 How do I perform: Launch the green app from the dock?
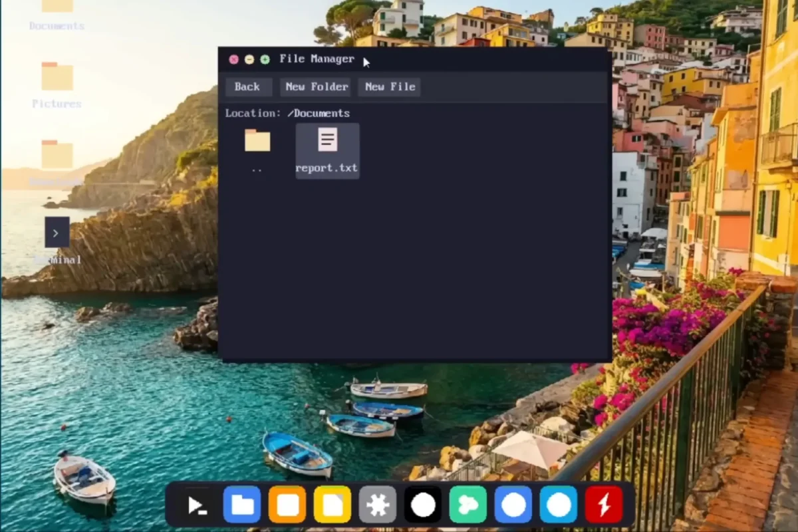(x=467, y=504)
